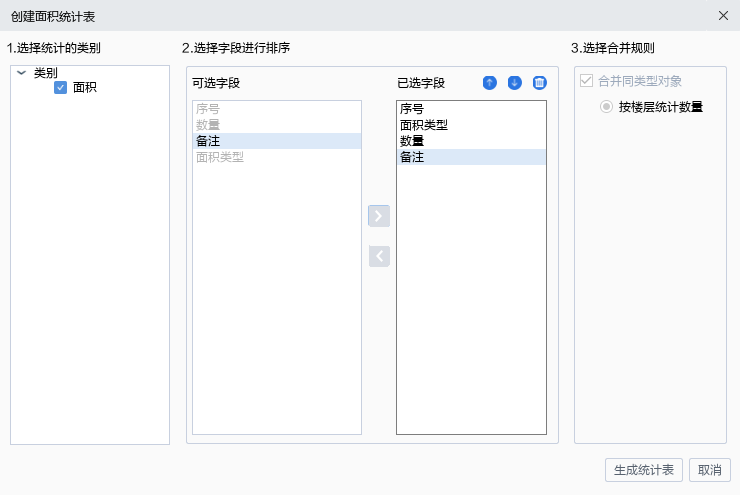The height and width of the screenshot is (495, 740).
Task: Click the move field up arrow icon
Action: (x=490, y=83)
